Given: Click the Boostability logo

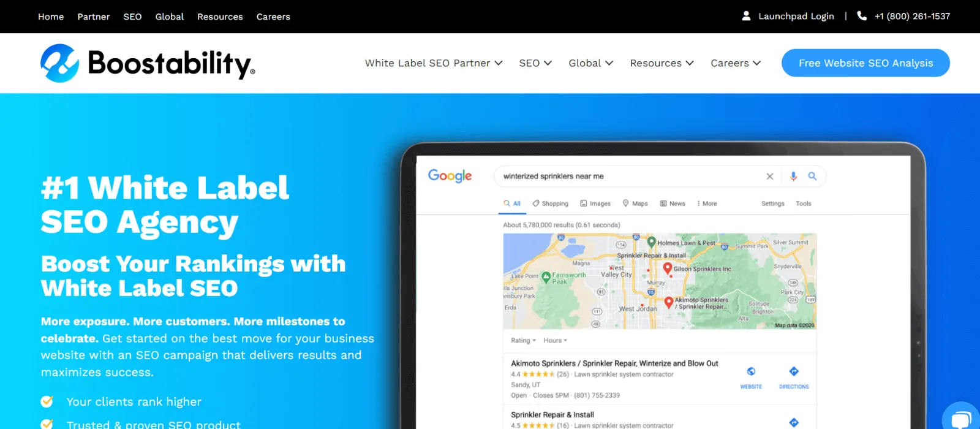Looking at the screenshot, I should click(x=148, y=63).
